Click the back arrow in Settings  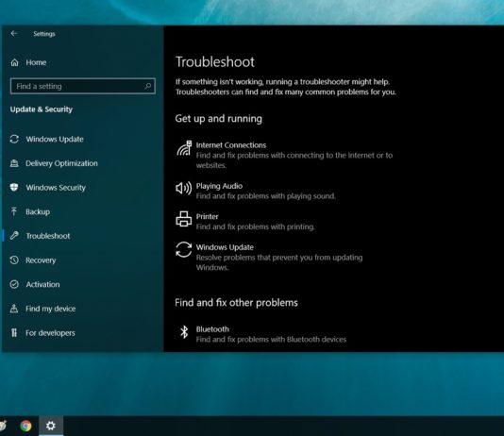click(14, 33)
